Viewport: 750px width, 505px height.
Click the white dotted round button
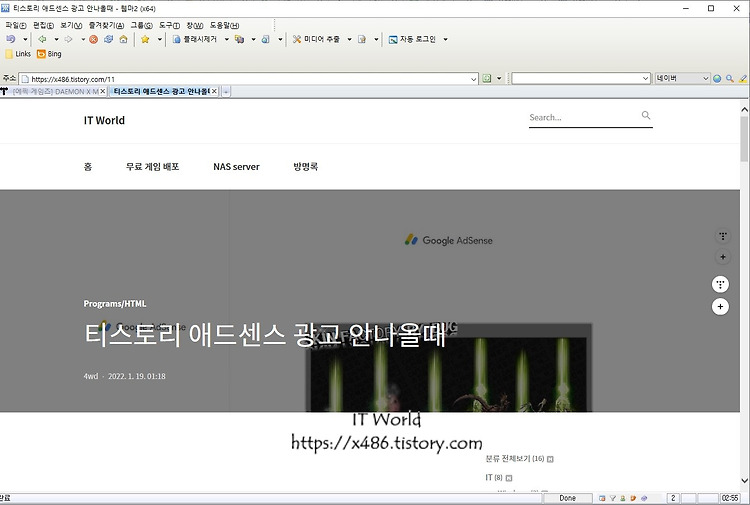720,284
